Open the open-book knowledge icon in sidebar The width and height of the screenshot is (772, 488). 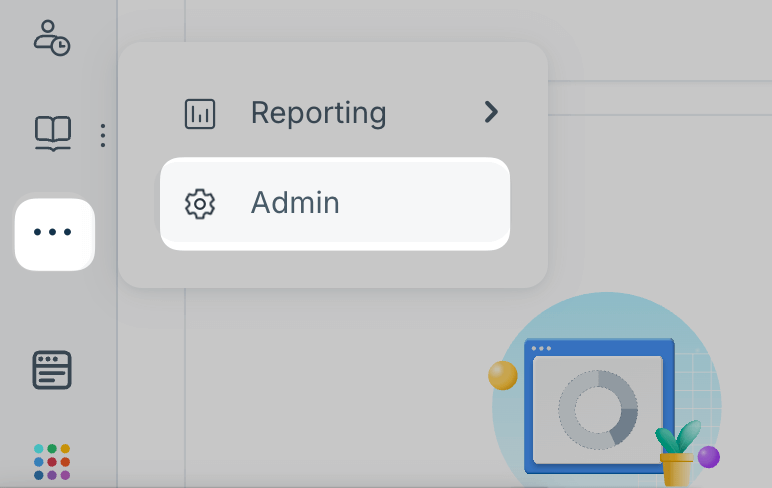(53, 133)
